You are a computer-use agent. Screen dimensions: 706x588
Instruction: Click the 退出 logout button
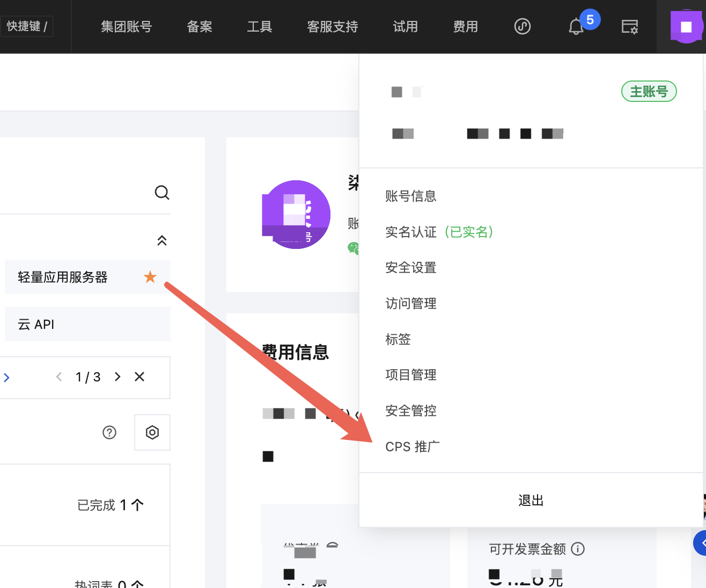(531, 501)
